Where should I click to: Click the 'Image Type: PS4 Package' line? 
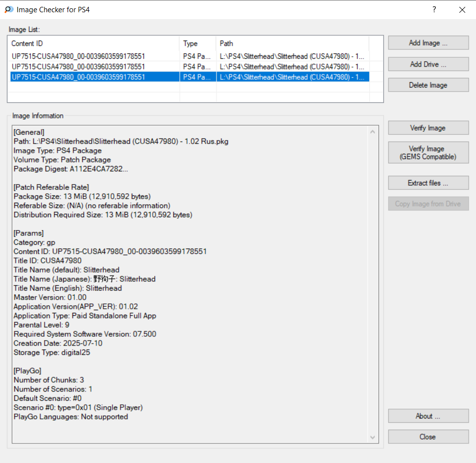point(58,150)
